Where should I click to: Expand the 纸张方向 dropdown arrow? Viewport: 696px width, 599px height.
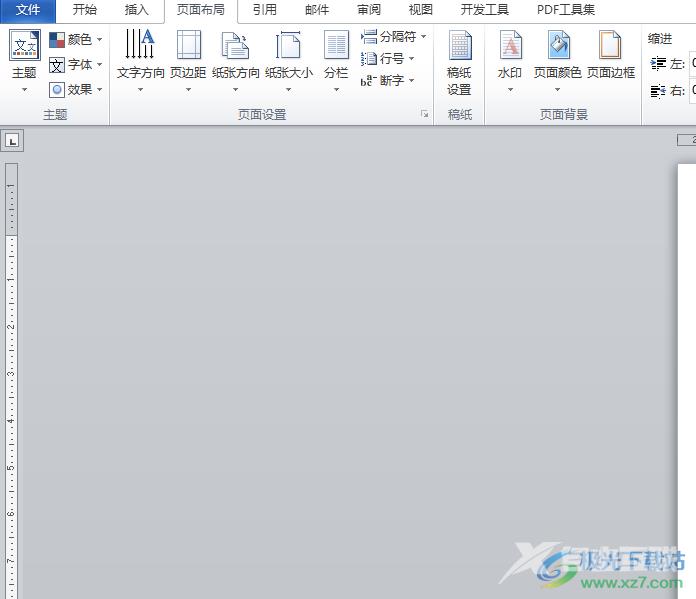(235, 90)
